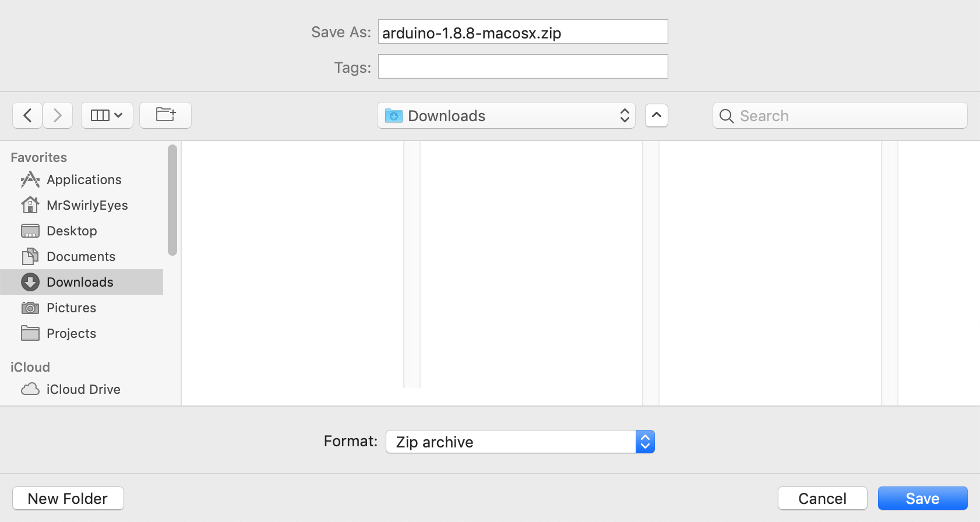
Task: Click the Save As filename field
Action: [x=523, y=32]
